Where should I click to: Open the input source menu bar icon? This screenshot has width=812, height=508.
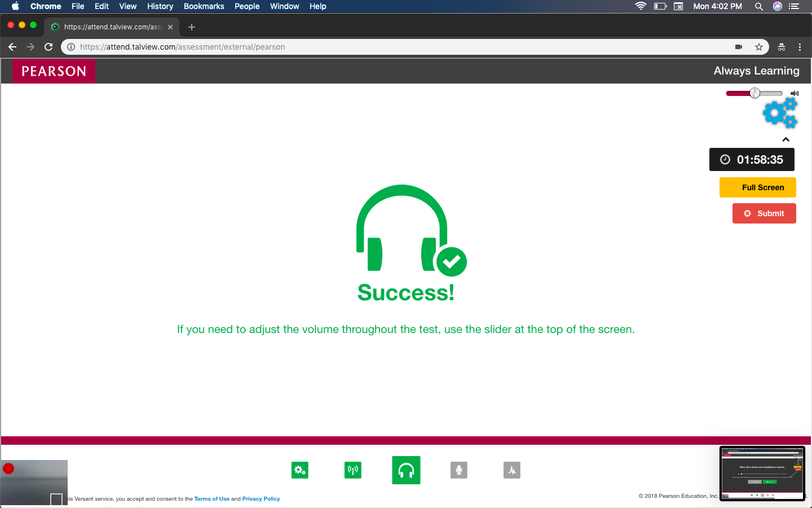[678, 6]
